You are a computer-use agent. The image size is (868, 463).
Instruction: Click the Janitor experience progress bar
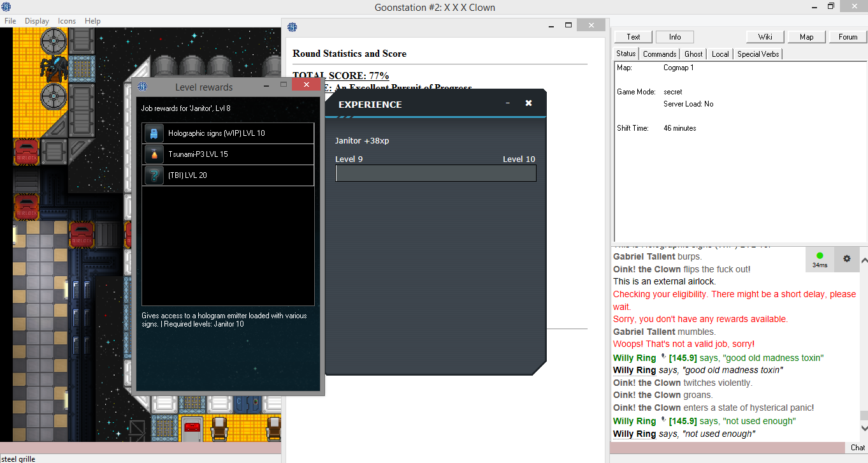[435, 173]
